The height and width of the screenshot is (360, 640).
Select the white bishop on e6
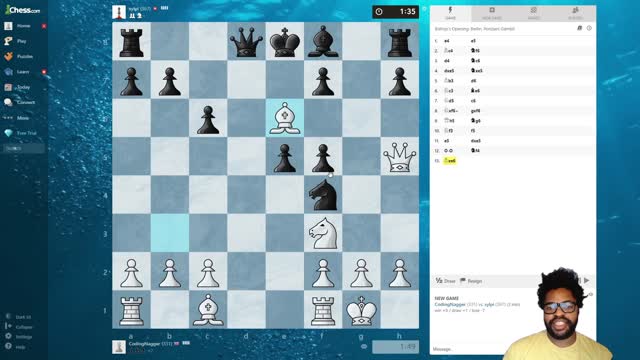tap(285, 118)
